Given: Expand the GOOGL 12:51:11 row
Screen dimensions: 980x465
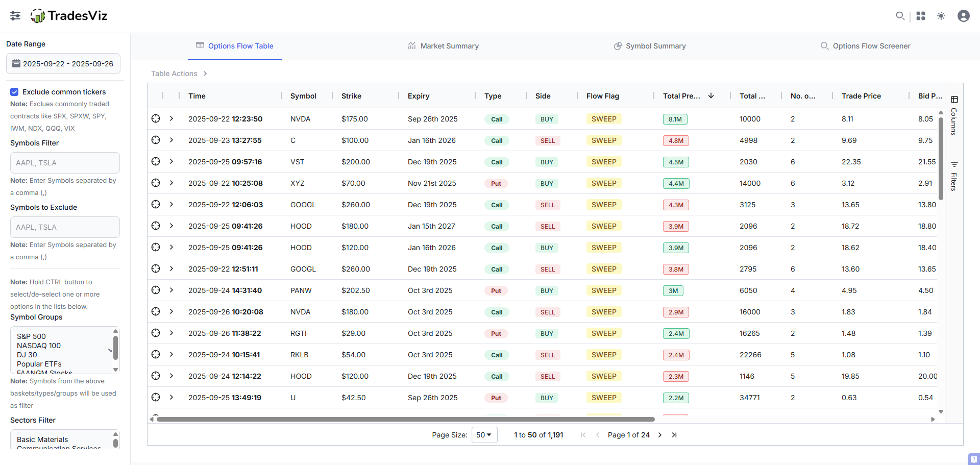Looking at the screenshot, I should coord(171,268).
